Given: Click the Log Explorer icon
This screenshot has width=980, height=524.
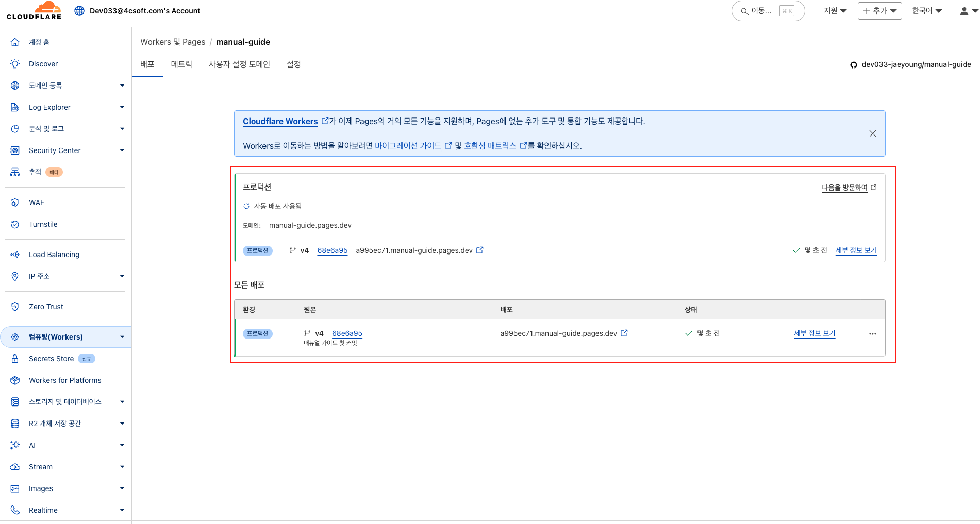Looking at the screenshot, I should coord(15,107).
